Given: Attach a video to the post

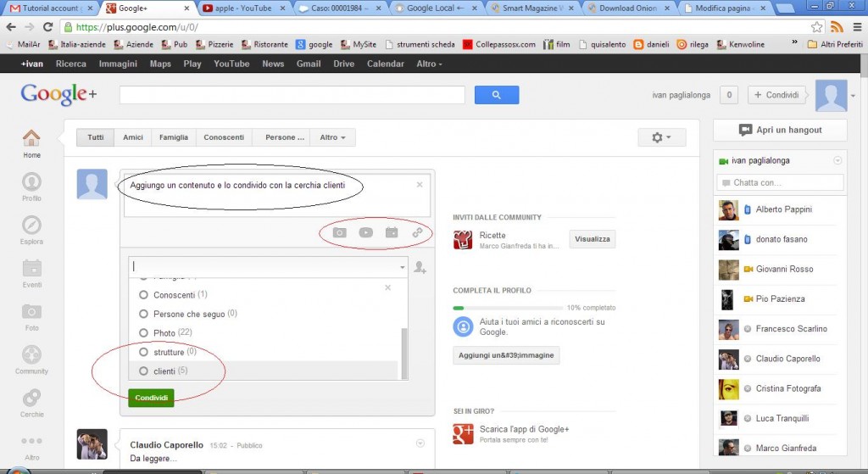Looking at the screenshot, I should click(365, 232).
